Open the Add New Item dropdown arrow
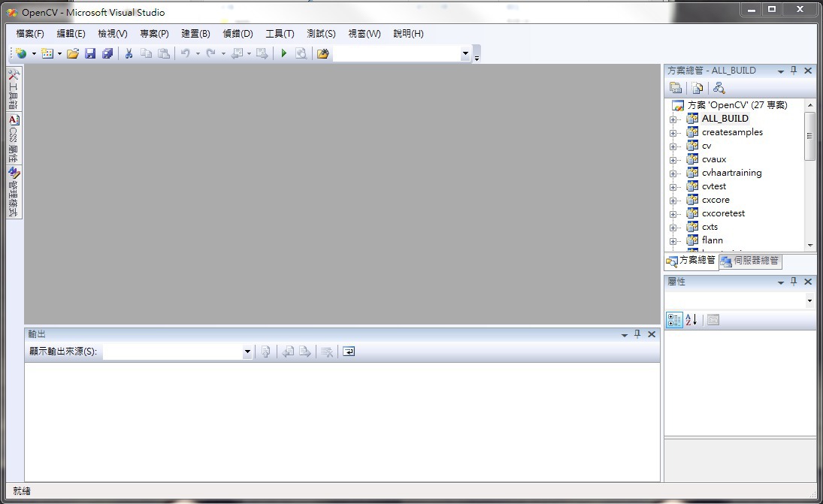Viewport: 823px width, 504px height. point(59,53)
